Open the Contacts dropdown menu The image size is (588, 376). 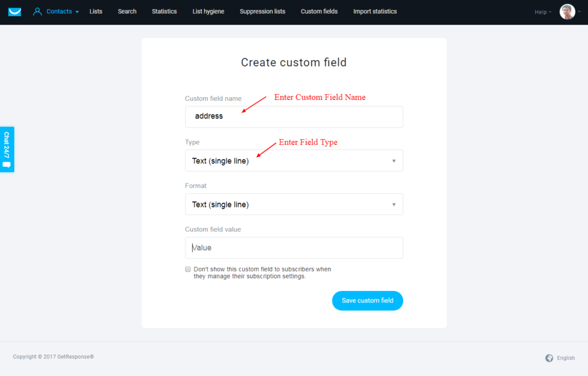pos(62,11)
